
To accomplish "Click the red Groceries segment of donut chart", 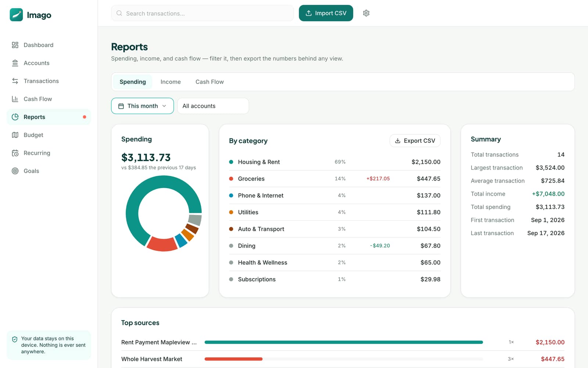I will pyautogui.click(x=162, y=244).
